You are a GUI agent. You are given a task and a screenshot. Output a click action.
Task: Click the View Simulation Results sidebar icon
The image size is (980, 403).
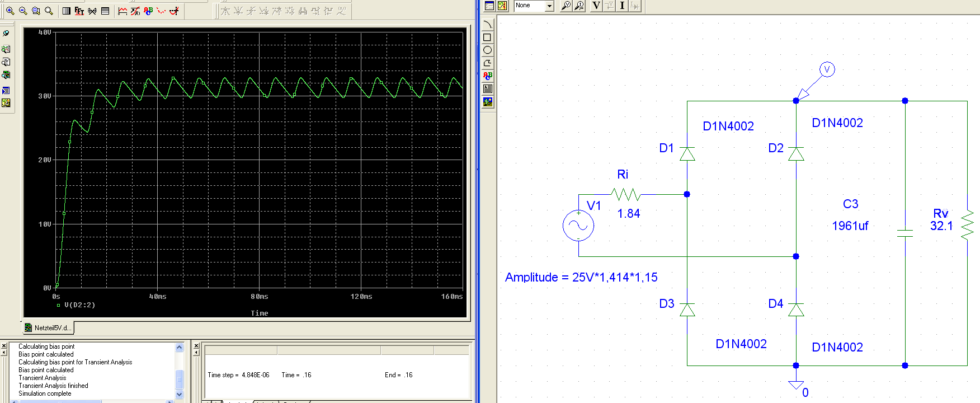click(6, 49)
